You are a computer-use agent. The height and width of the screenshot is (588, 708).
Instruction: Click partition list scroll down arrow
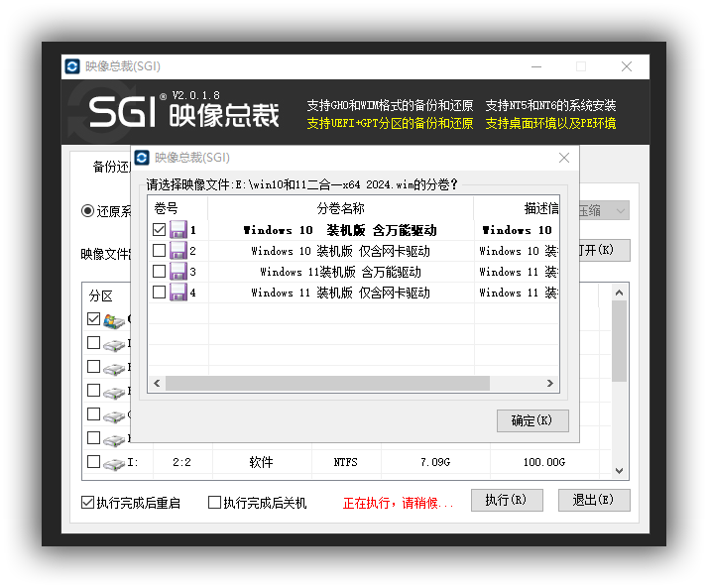coord(620,471)
